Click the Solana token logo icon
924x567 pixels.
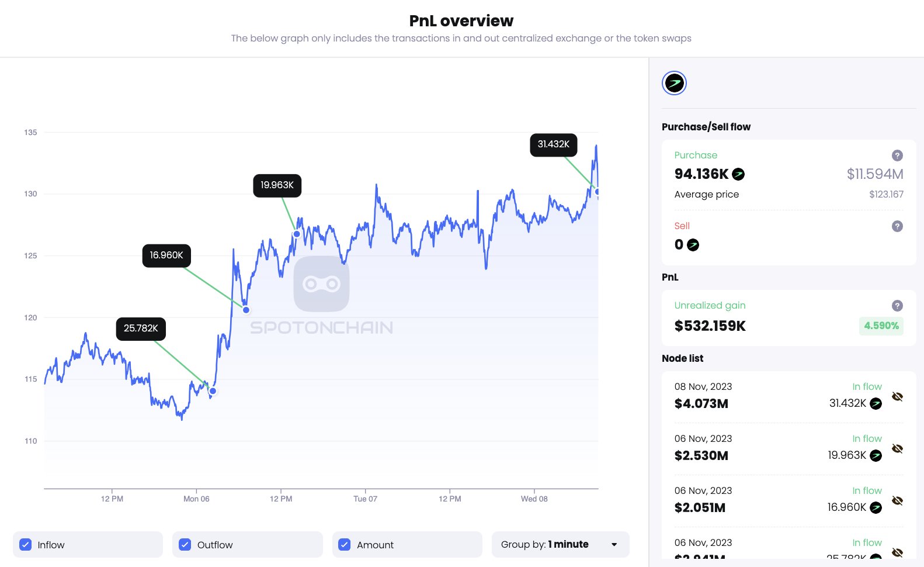click(674, 83)
